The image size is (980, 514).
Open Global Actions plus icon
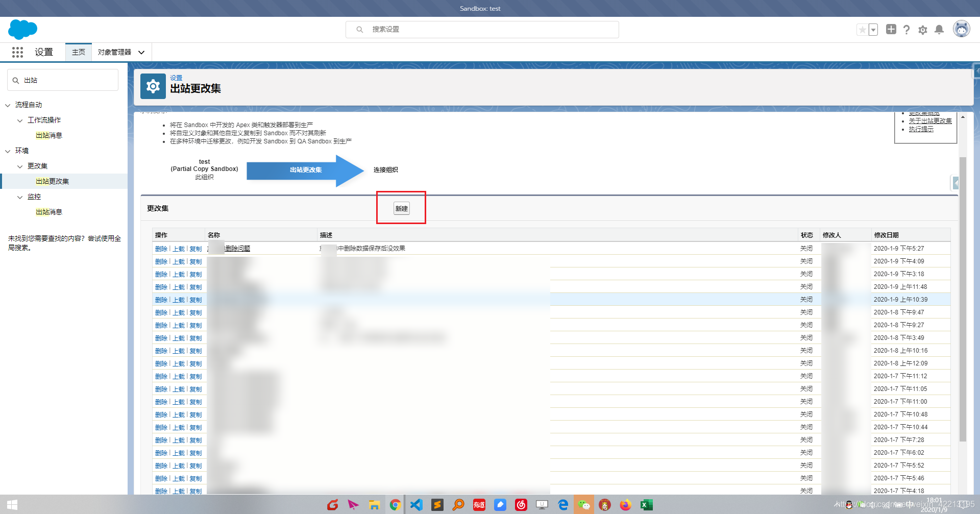pos(891,30)
